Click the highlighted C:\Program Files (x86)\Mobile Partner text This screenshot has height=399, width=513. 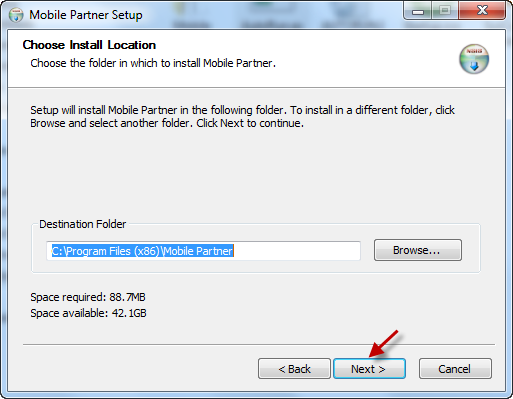pyautogui.click(x=142, y=251)
